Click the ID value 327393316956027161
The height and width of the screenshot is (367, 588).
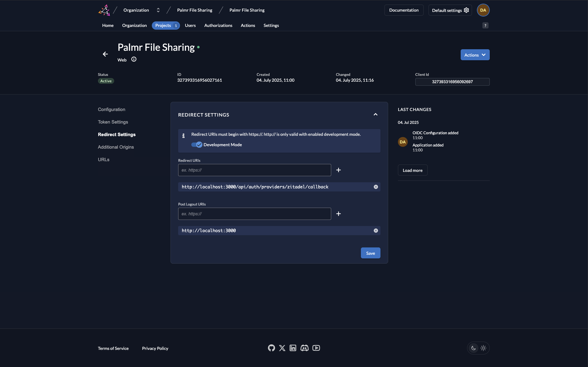(200, 80)
